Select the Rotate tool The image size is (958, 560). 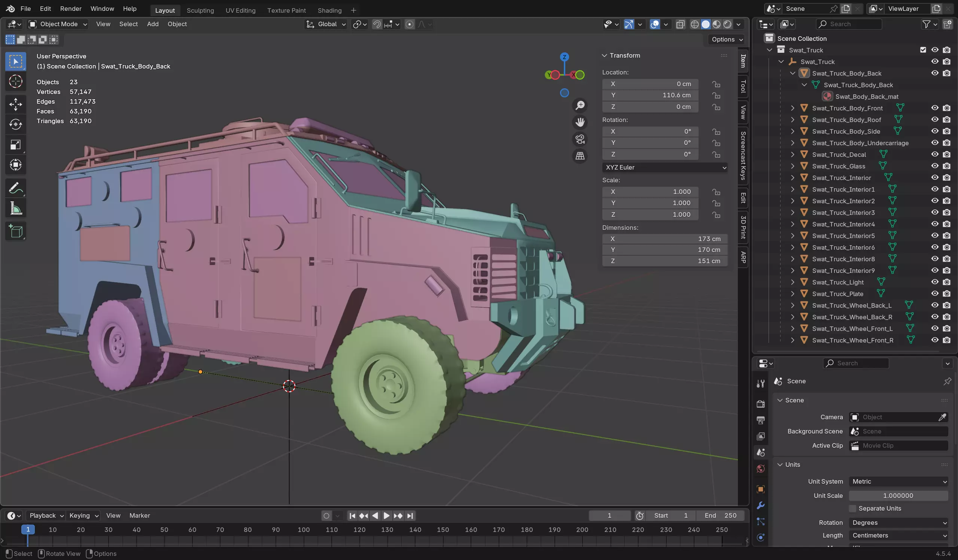point(16,124)
